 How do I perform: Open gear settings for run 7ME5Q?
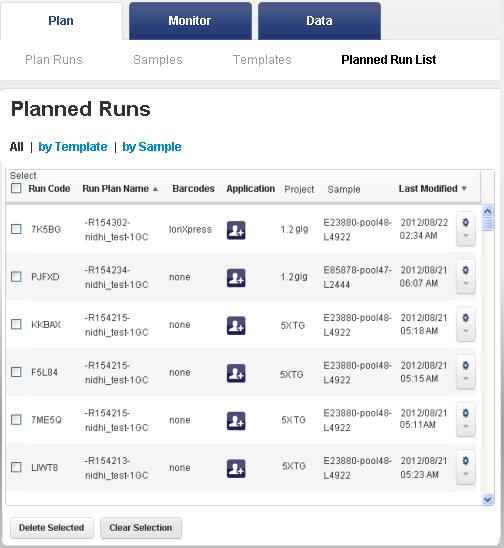[466, 413]
